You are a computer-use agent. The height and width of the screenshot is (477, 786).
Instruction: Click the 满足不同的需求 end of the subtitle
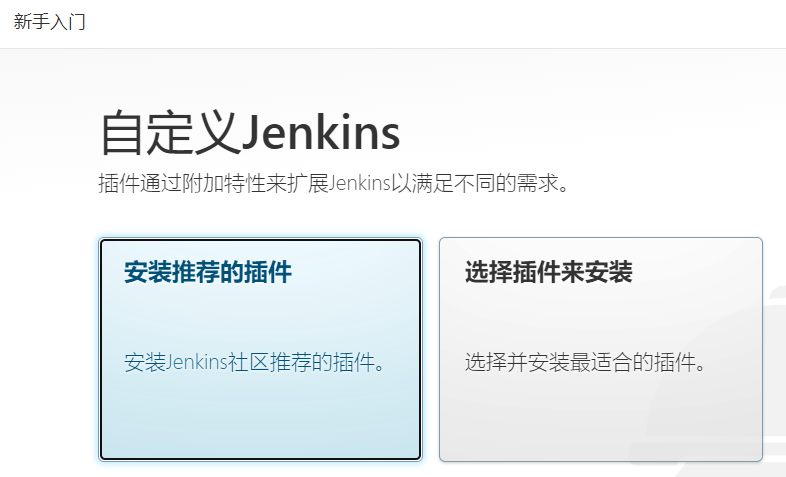pyautogui.click(x=496, y=183)
